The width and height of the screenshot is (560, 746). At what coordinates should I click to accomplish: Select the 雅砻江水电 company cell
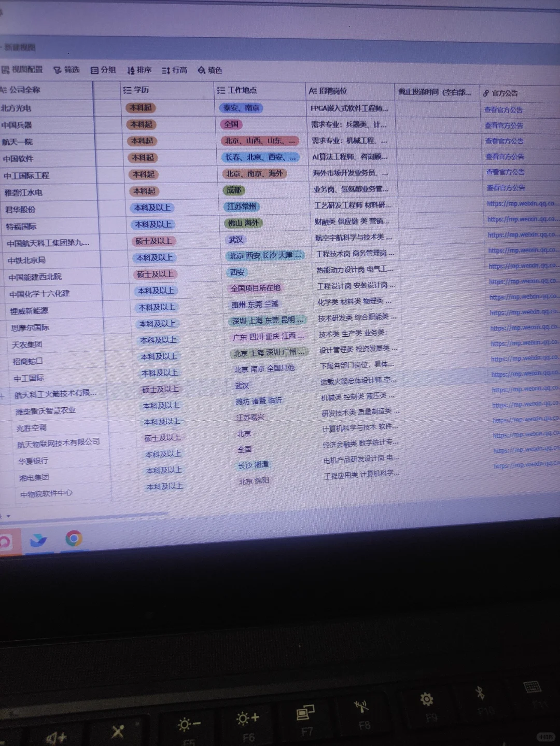(23, 192)
